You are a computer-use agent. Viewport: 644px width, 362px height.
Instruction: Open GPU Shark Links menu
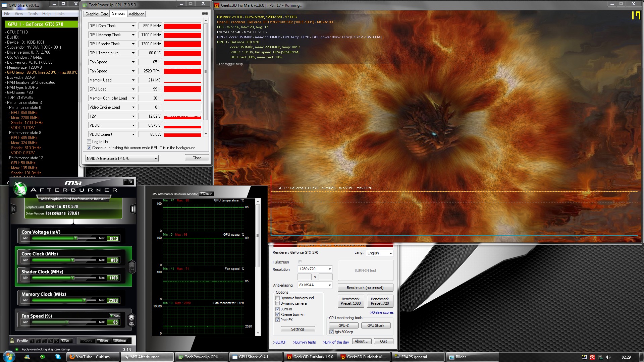pos(60,14)
